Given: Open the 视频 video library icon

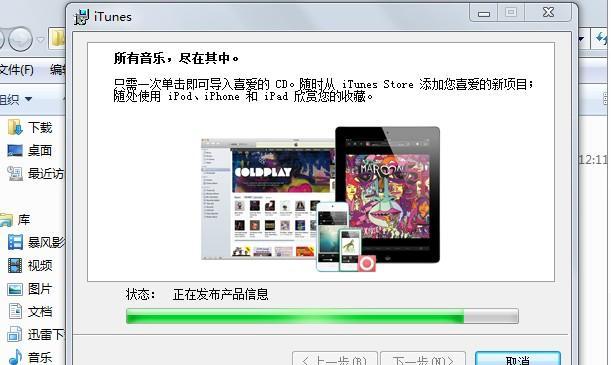Looking at the screenshot, I should click(15, 265).
